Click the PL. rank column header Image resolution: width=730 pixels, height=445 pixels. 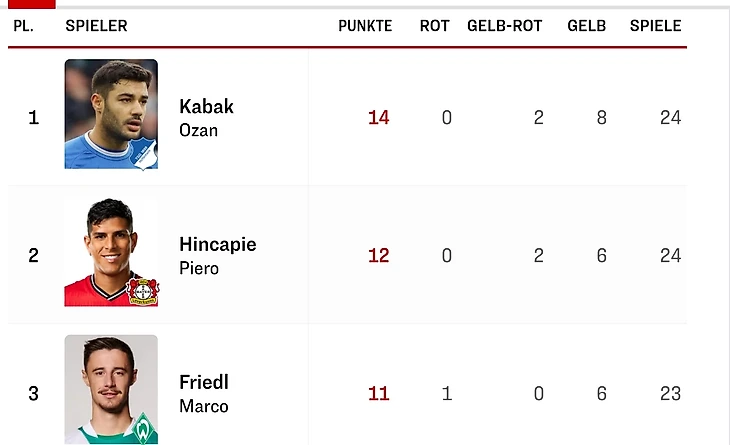pos(23,26)
